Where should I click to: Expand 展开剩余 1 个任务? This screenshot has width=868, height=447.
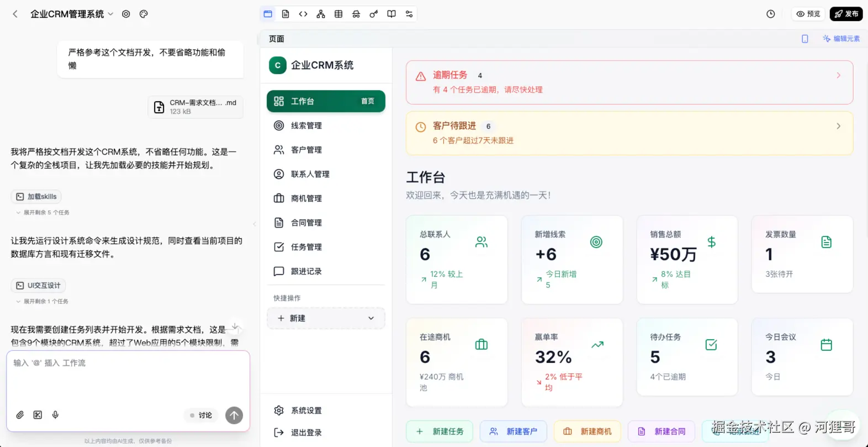[x=42, y=302]
